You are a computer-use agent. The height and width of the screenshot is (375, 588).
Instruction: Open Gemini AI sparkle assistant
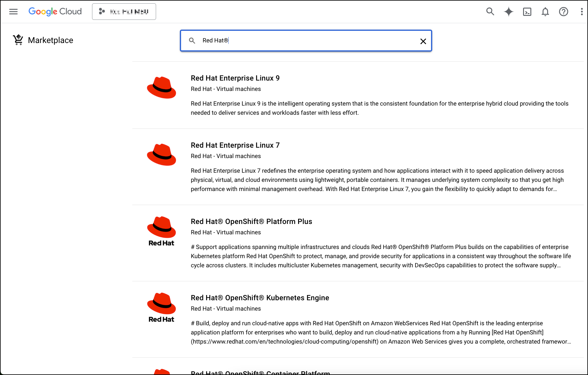508,12
